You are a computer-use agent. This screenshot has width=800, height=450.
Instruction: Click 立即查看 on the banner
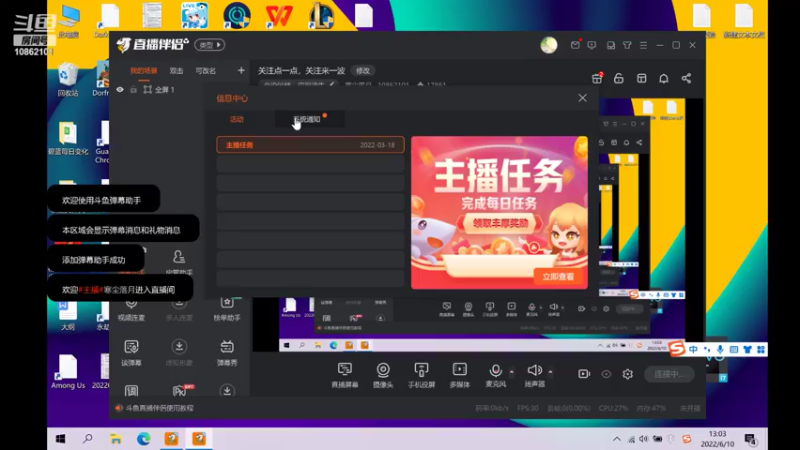558,277
